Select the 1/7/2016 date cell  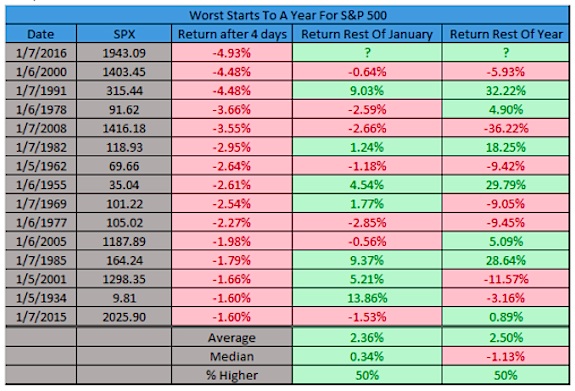point(41,53)
